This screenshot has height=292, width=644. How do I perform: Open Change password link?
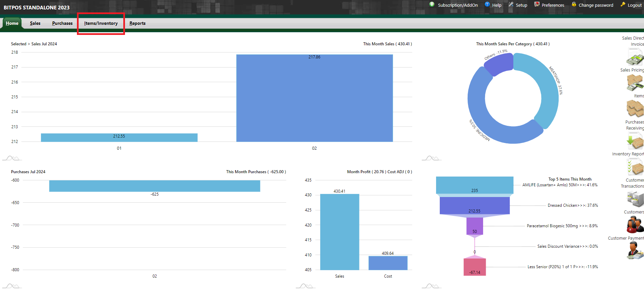point(596,5)
